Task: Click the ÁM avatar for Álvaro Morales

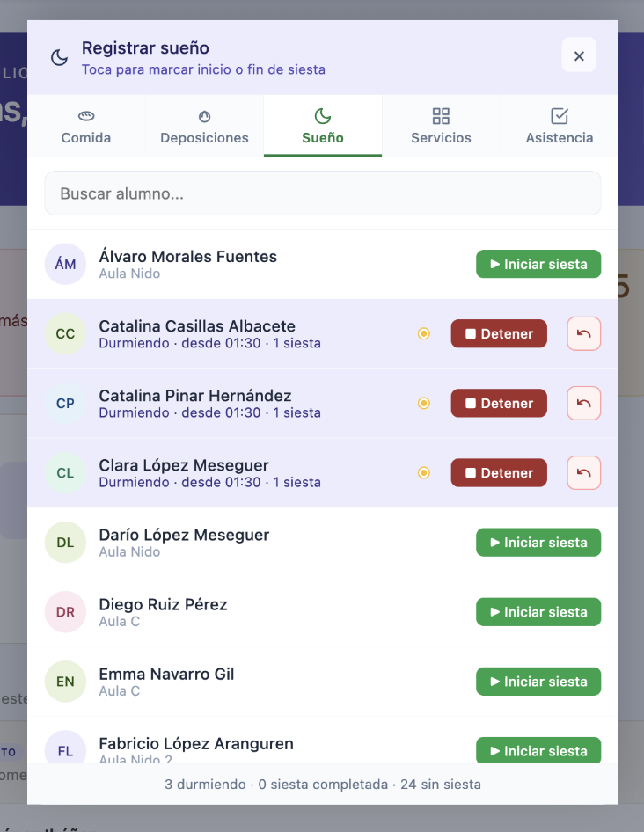Action: click(65, 264)
